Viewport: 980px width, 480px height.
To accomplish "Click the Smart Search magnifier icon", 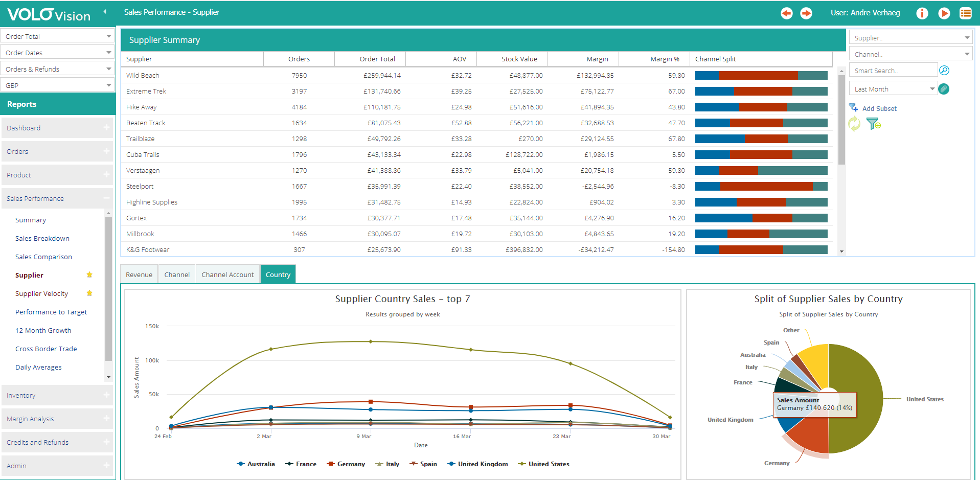I will (x=944, y=71).
